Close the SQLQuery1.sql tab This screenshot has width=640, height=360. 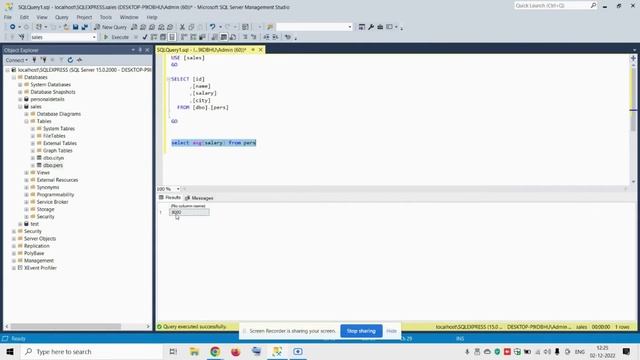[x=261, y=50]
